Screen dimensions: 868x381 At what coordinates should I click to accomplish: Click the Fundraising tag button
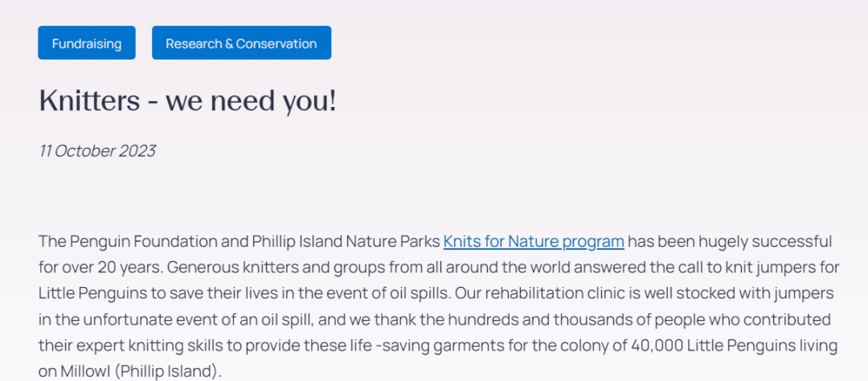pos(87,43)
